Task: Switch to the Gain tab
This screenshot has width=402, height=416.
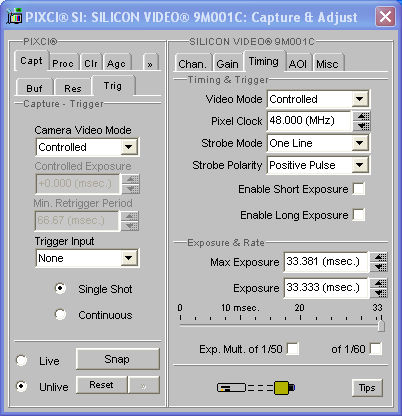Action: click(227, 63)
